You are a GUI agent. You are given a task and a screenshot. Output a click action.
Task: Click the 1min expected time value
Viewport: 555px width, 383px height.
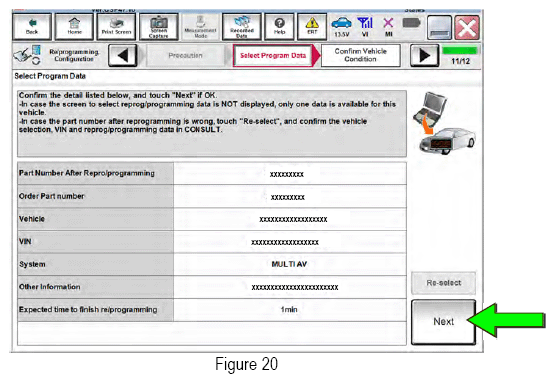pos(289,309)
